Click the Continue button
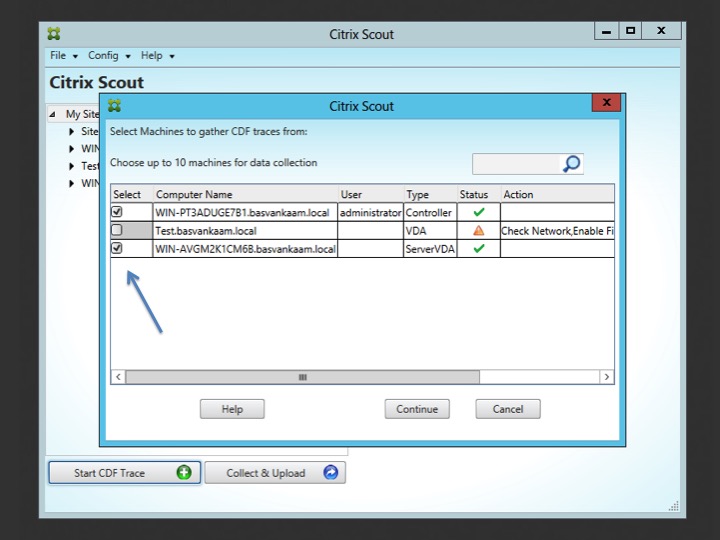The image size is (720, 540). click(x=417, y=409)
